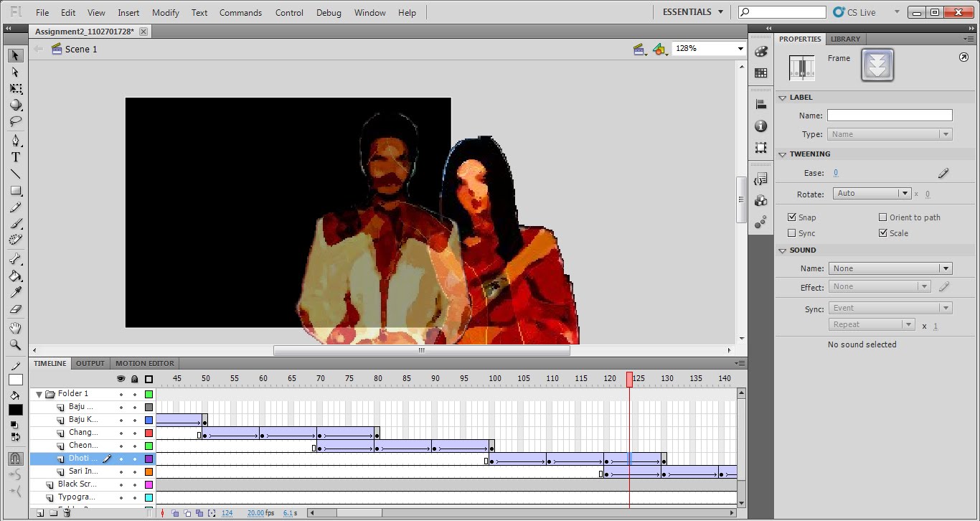Lock the Black Scr... layer
Viewport: 980px width, 521px height.
click(134, 484)
